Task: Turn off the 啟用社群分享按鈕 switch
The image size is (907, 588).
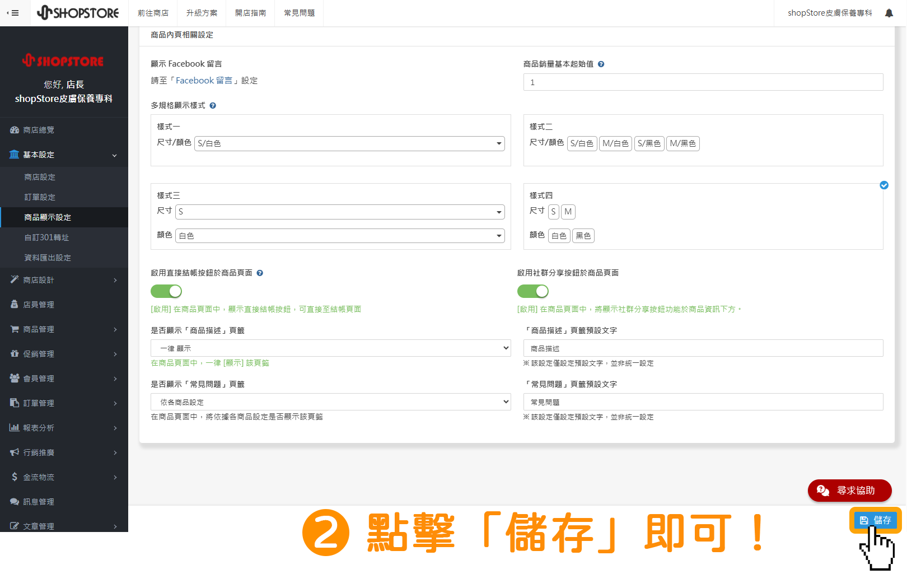Action: click(x=532, y=291)
